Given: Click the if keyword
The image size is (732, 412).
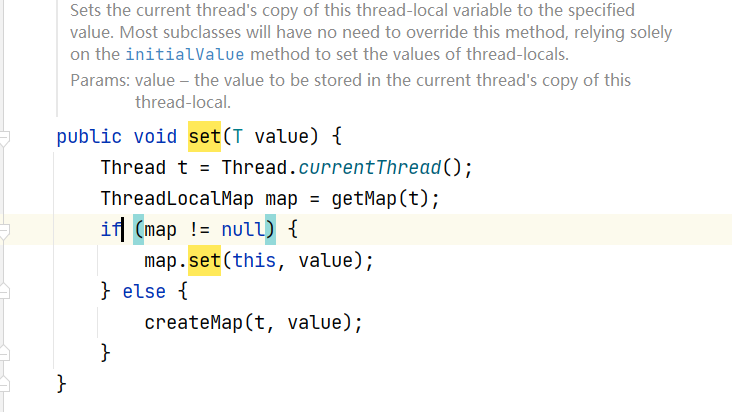Looking at the screenshot, I should [111, 230].
